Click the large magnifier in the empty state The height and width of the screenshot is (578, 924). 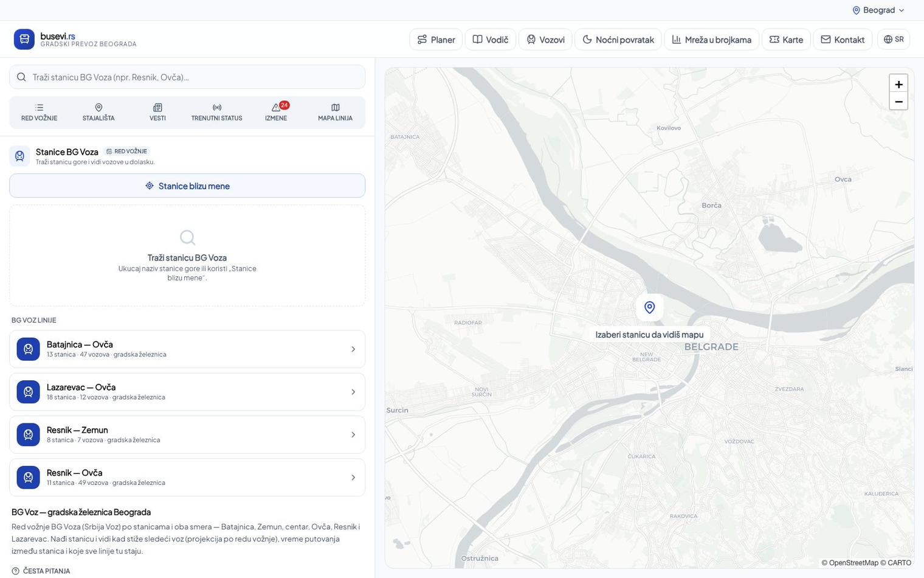tap(187, 237)
